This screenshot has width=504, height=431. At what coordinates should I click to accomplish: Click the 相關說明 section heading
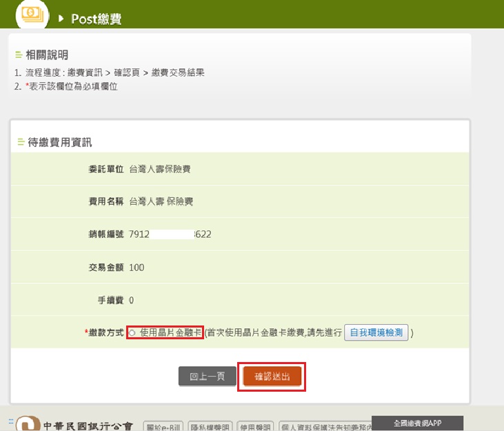click(47, 55)
